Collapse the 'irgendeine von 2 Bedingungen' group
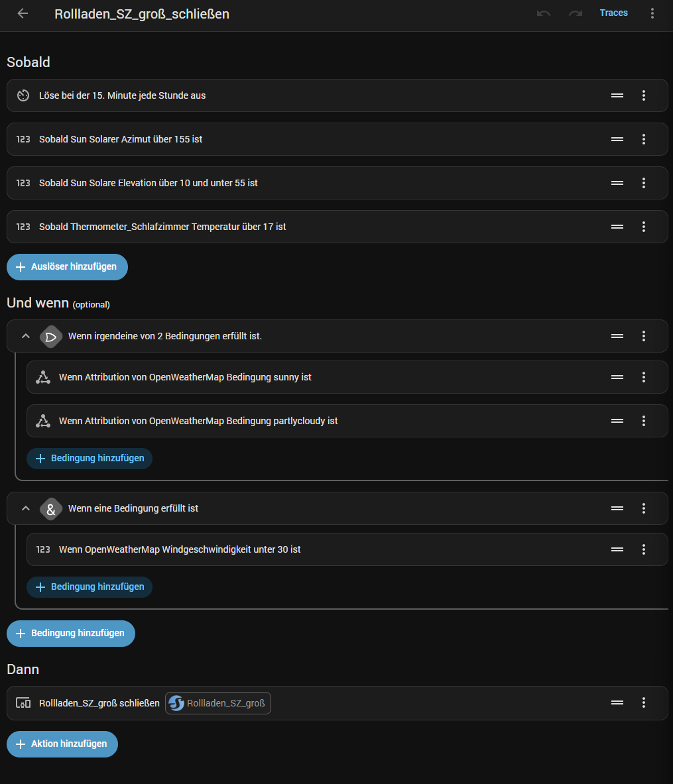 click(26, 336)
